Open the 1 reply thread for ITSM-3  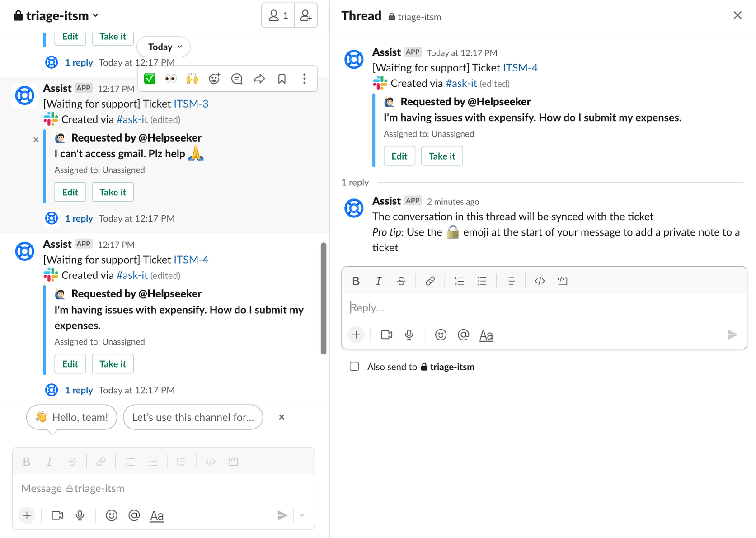[79, 218]
